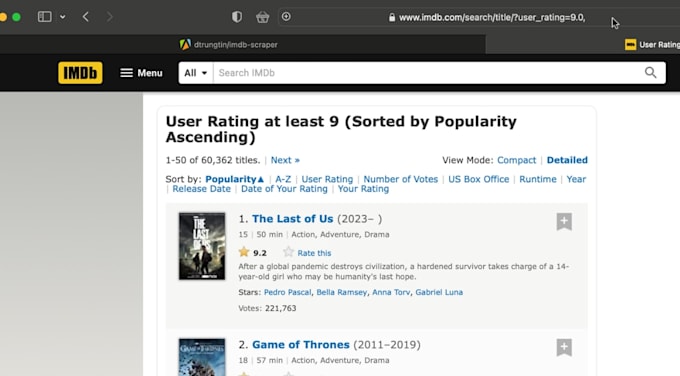Go back with the browser back arrow
Screen dimensions: 680x376
[x=86, y=17]
